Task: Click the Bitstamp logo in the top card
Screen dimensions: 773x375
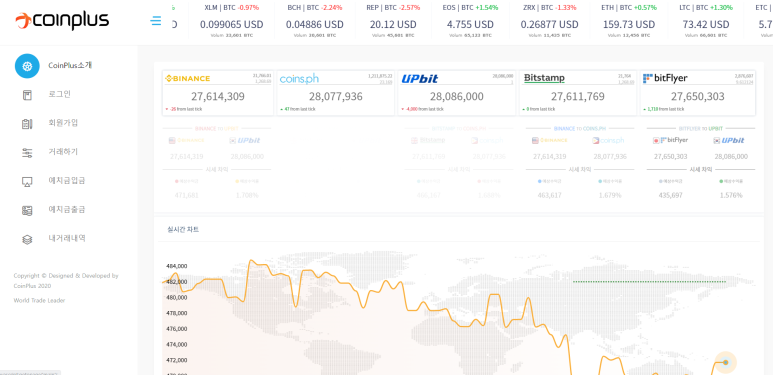Action: pos(544,78)
